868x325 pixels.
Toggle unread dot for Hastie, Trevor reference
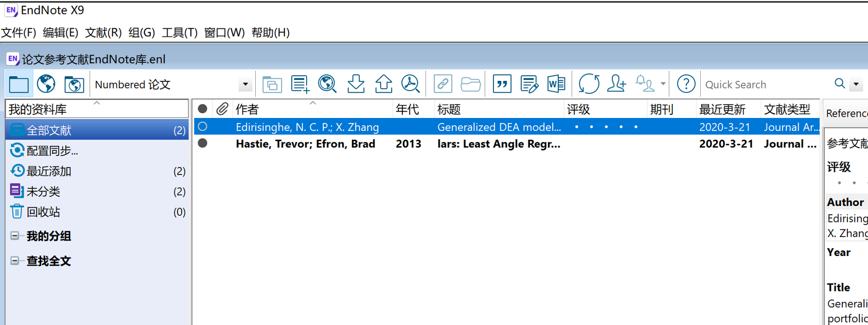pos(203,143)
